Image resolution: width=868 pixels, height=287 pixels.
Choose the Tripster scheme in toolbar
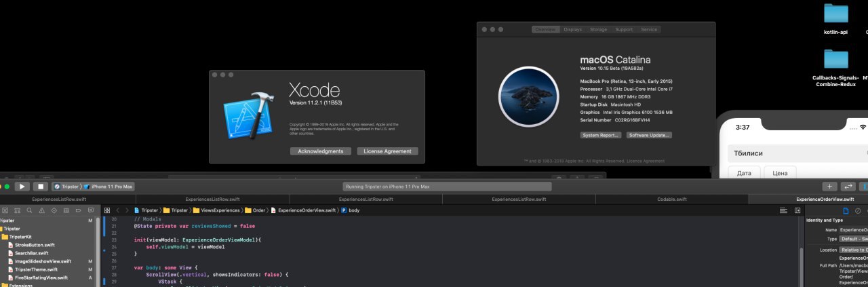point(67,186)
